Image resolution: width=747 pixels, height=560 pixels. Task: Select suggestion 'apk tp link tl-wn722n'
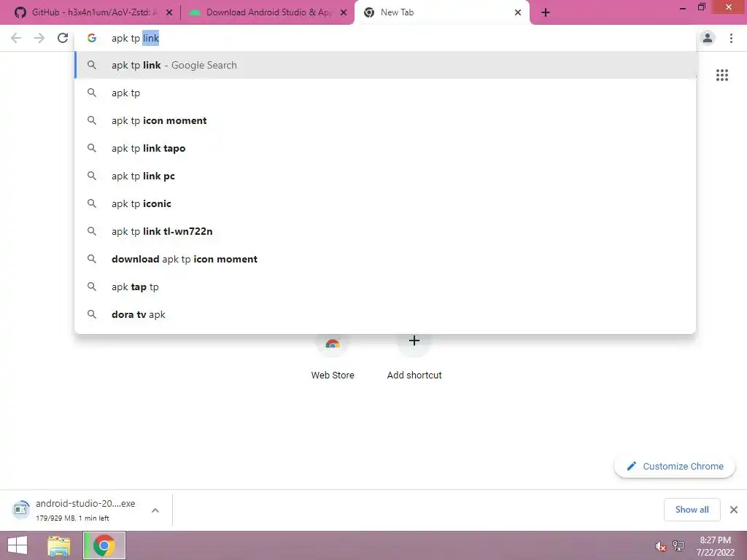tap(385, 231)
